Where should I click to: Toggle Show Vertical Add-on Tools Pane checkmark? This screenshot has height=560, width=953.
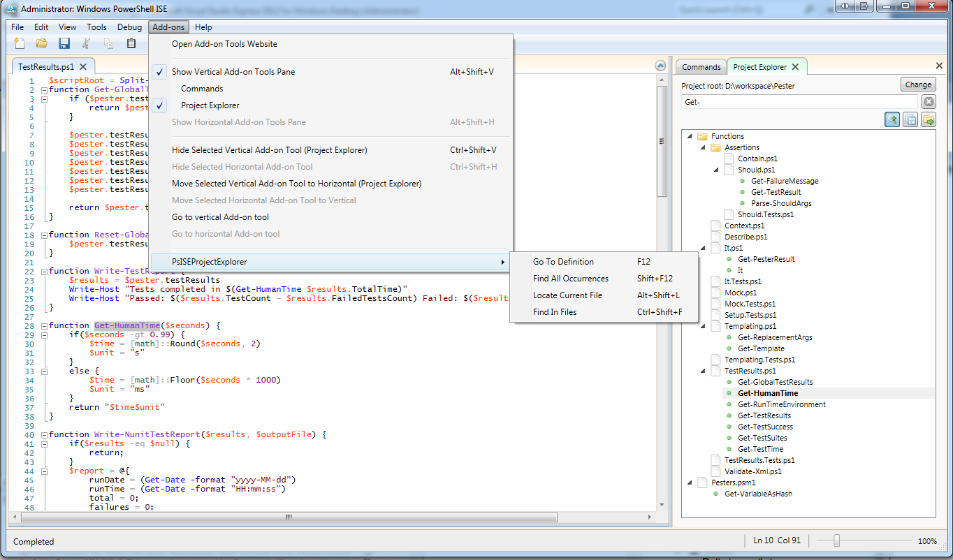160,72
